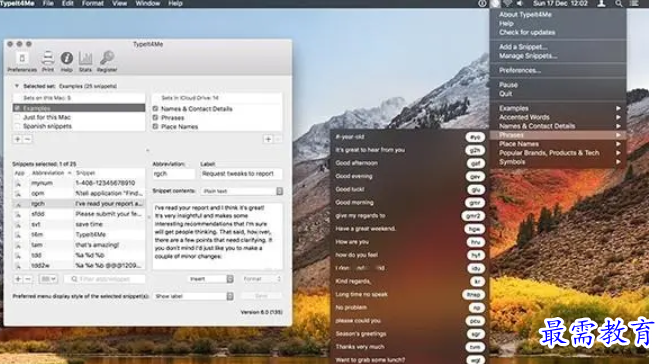Click the app icon of the mynum row
This screenshot has width=663, height=364.
coord(18,183)
